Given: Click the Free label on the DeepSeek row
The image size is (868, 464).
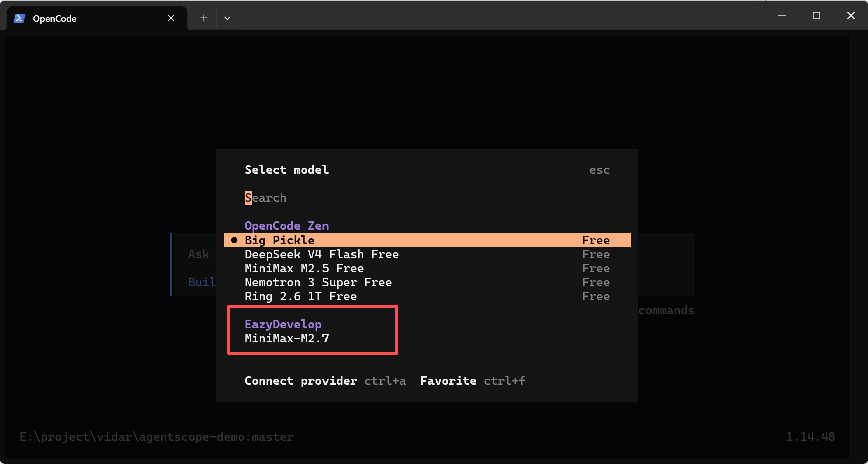Looking at the screenshot, I should [596, 254].
